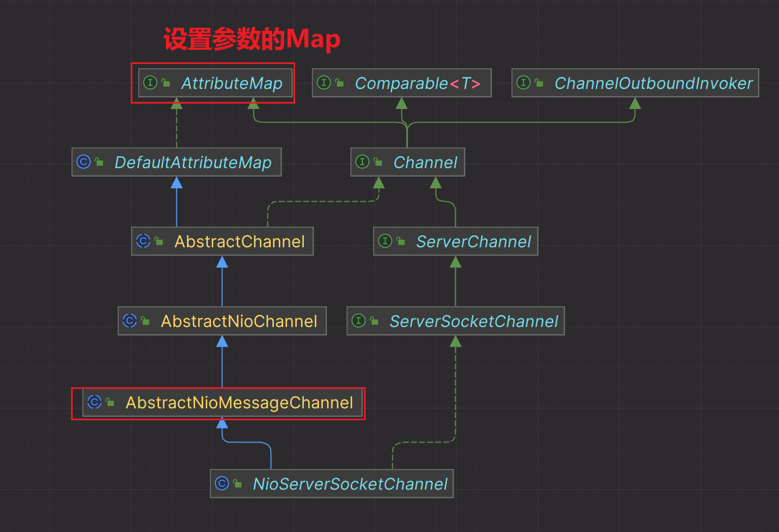
Task: Click the class icon of AbstractNioMessageChannel
Action: tap(94, 402)
